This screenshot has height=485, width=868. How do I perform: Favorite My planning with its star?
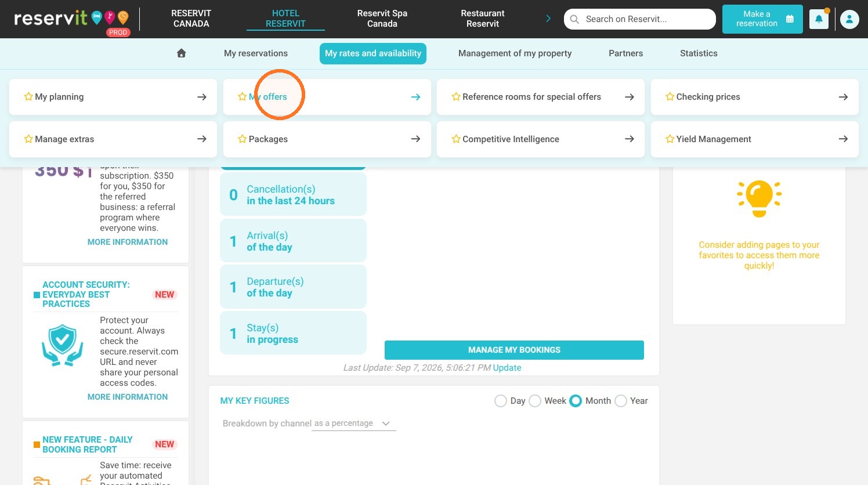point(28,97)
